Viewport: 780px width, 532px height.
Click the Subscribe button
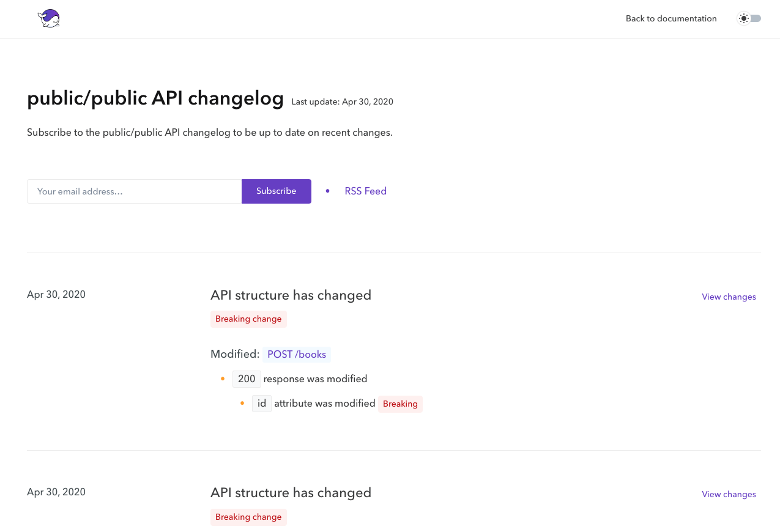coord(277,191)
